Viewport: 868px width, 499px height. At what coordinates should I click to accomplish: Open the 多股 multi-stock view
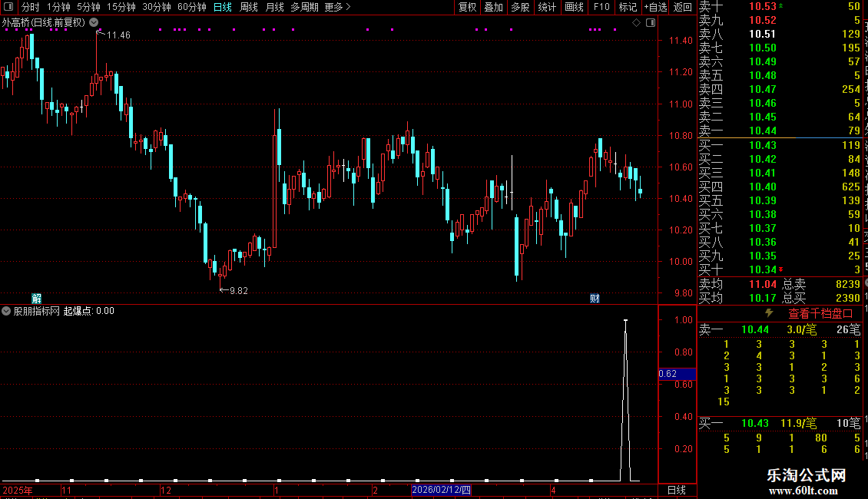point(520,7)
